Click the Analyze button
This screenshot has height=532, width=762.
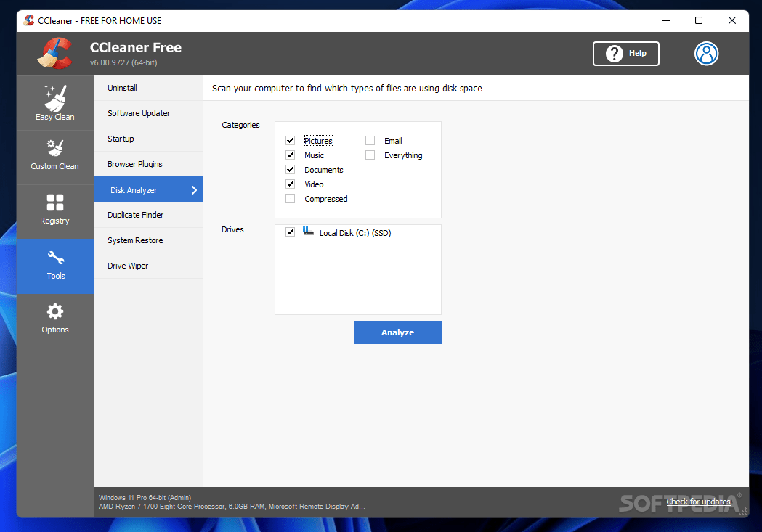[397, 332]
